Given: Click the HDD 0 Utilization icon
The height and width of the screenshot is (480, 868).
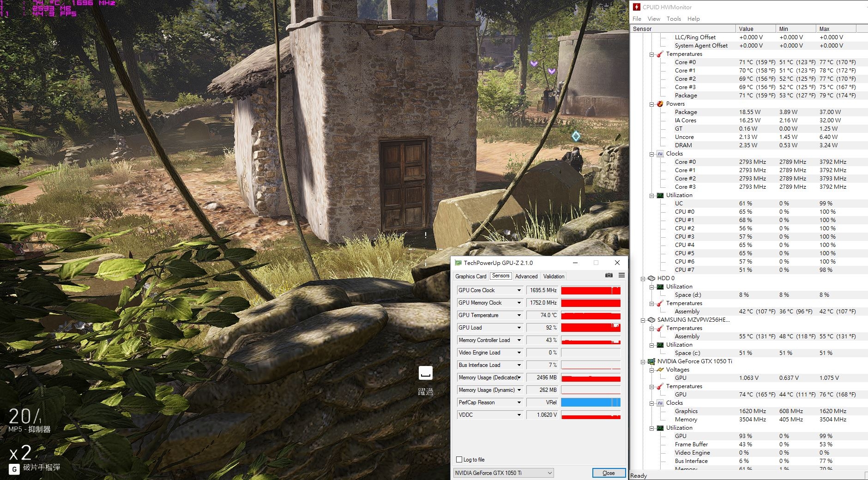Looking at the screenshot, I should pyautogui.click(x=660, y=287).
